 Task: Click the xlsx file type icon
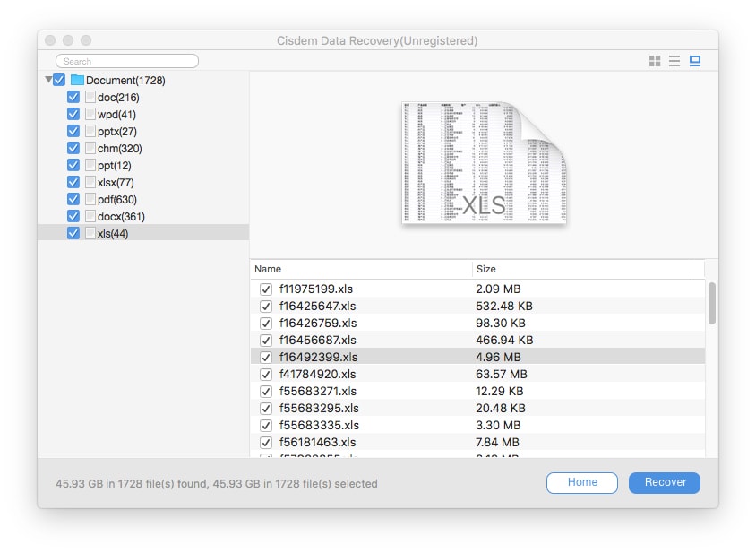pos(90,182)
